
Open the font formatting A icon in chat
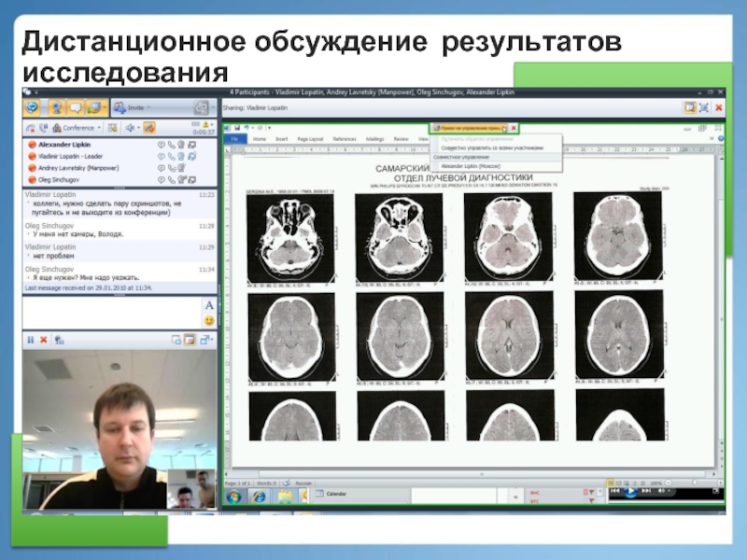pyautogui.click(x=209, y=306)
